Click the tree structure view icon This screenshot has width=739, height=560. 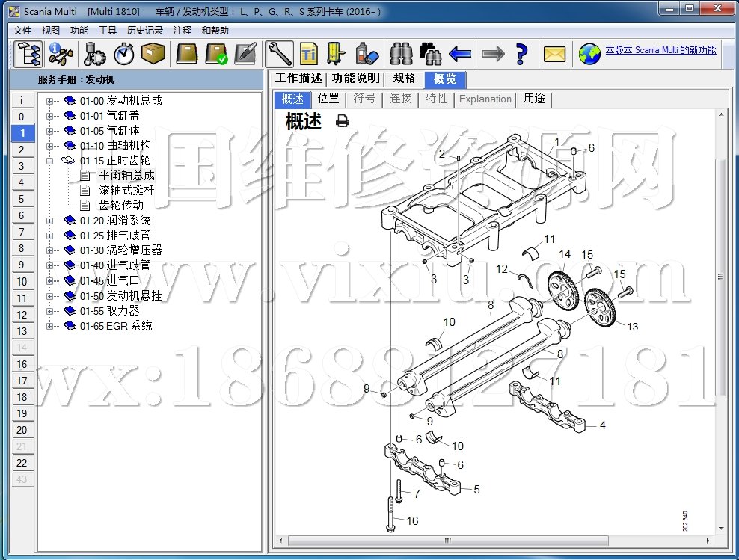(28, 54)
